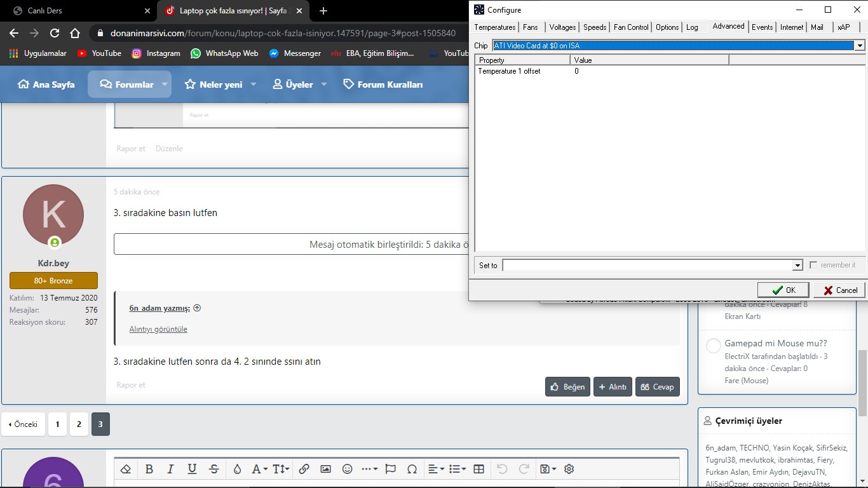This screenshot has height=488, width=868.
Task: Go to Ana Sayfa in forum navigation
Action: click(46, 85)
